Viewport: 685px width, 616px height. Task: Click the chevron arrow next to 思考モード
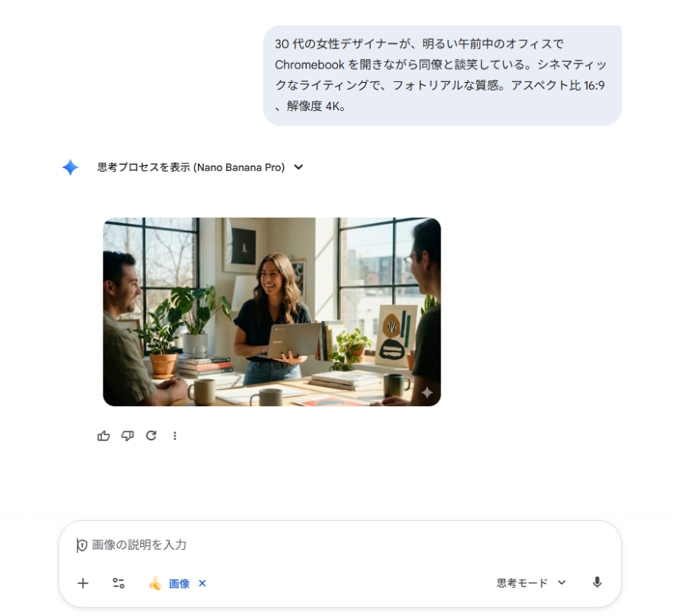[x=562, y=583]
